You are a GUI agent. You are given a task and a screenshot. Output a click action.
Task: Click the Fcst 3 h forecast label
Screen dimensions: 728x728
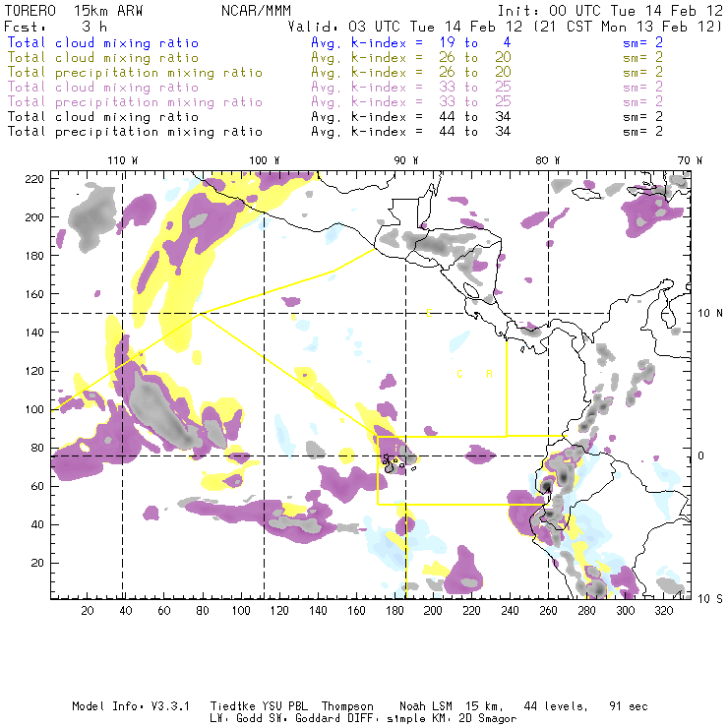pyautogui.click(x=56, y=26)
